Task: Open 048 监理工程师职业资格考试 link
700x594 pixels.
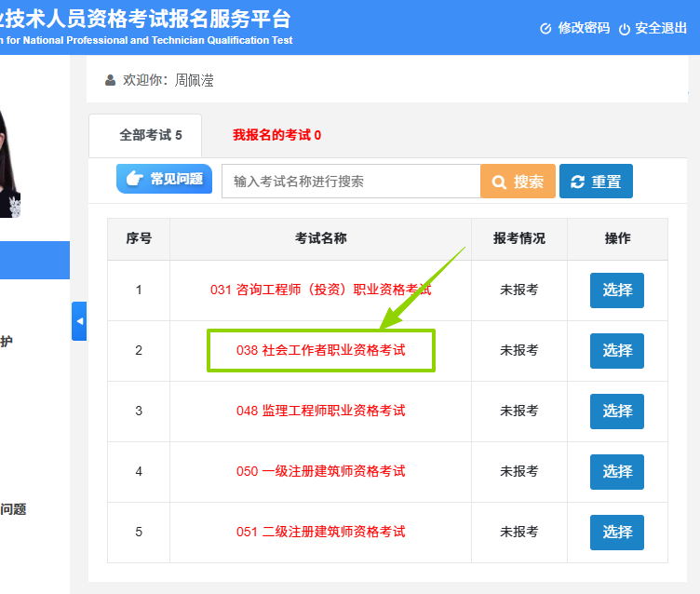Action: (x=320, y=411)
